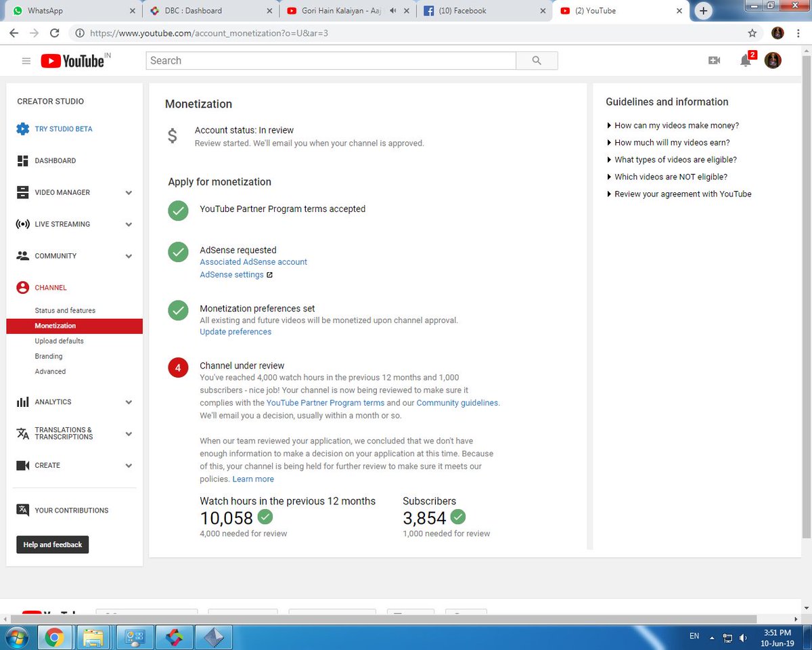The image size is (812, 650).
Task: Click into the YouTube Search field
Action: click(x=331, y=61)
